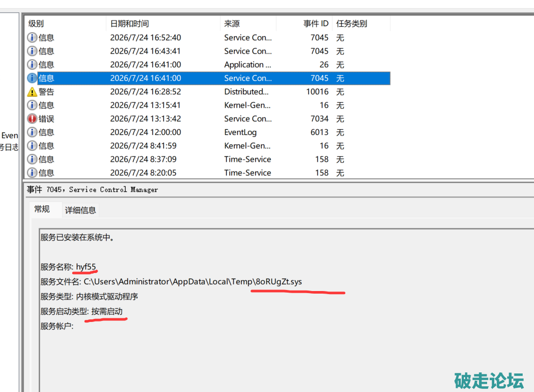Select the Kernel-Gen event at 8:41:59
Image resolution: width=534 pixels, height=392 pixels.
coord(208,146)
